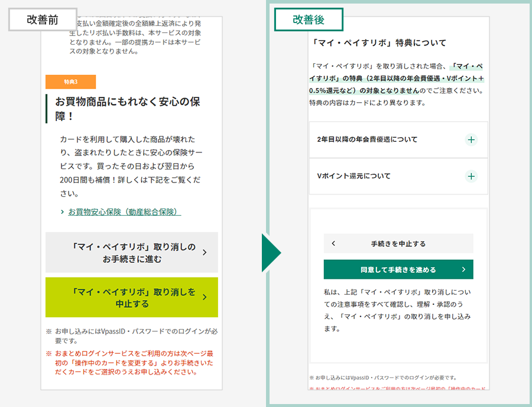Click the right arrow in 同意して手続きを進める button
Image resolution: width=532 pixels, height=407 pixels.
click(463, 269)
